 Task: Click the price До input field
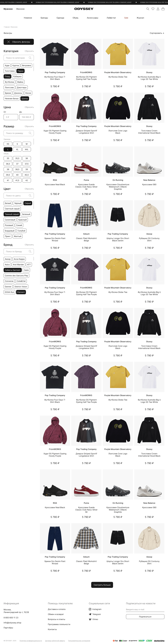point(26,117)
